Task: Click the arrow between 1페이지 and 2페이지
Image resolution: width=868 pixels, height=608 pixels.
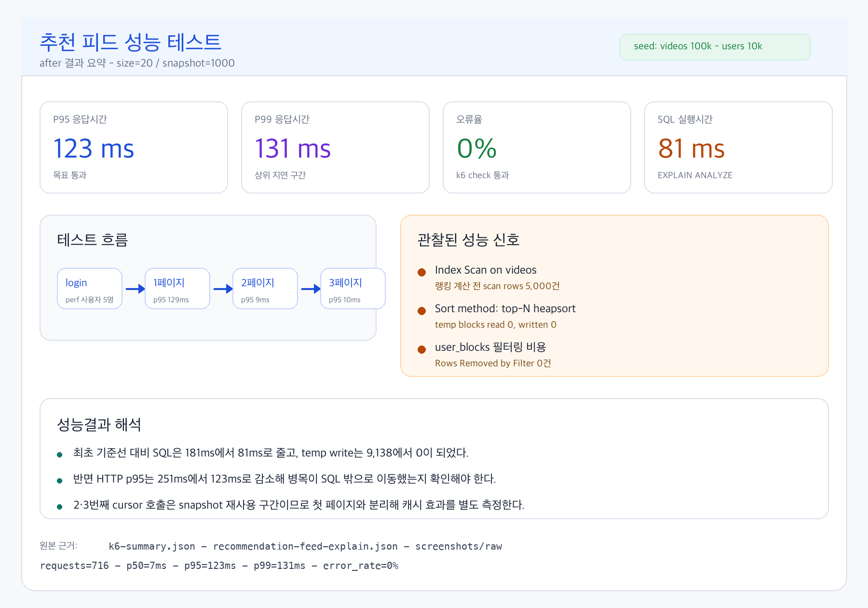Action: coord(223,289)
